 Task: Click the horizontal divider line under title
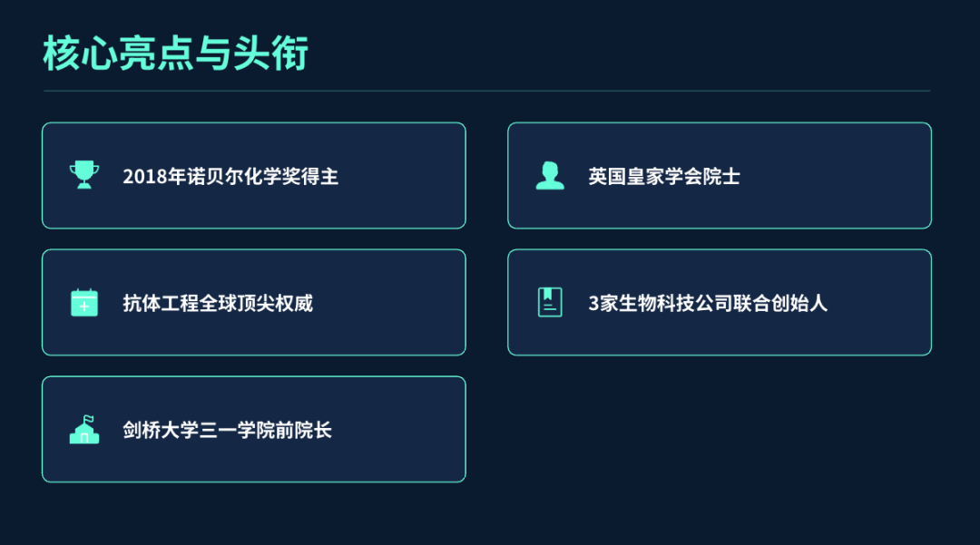click(487, 92)
